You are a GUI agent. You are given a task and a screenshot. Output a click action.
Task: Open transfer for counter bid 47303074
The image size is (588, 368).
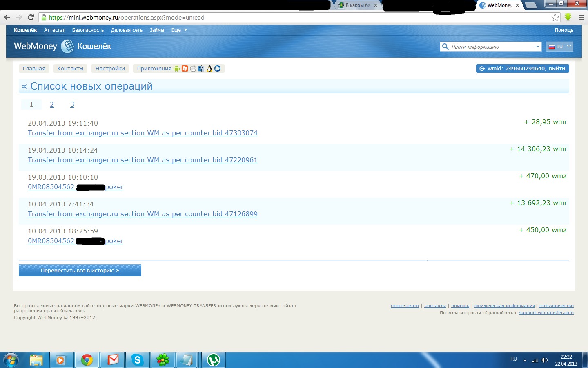(x=143, y=133)
